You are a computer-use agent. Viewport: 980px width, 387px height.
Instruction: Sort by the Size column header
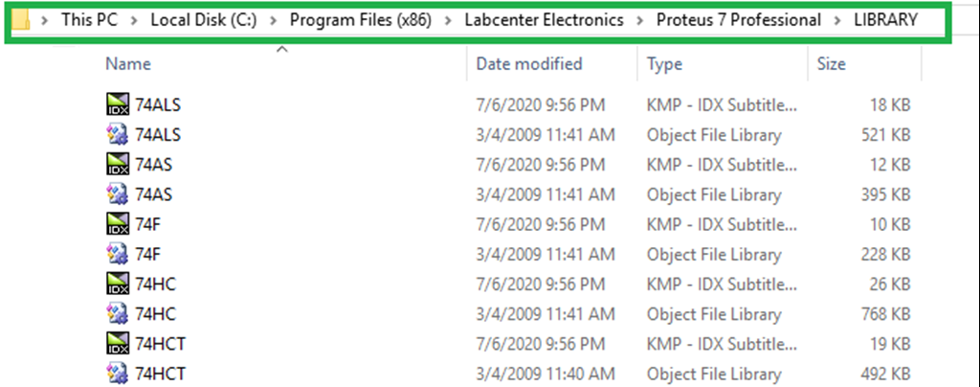coord(832,64)
